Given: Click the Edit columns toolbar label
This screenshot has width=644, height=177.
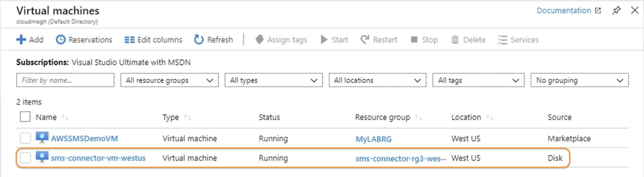Looking at the screenshot, I should tap(160, 40).
